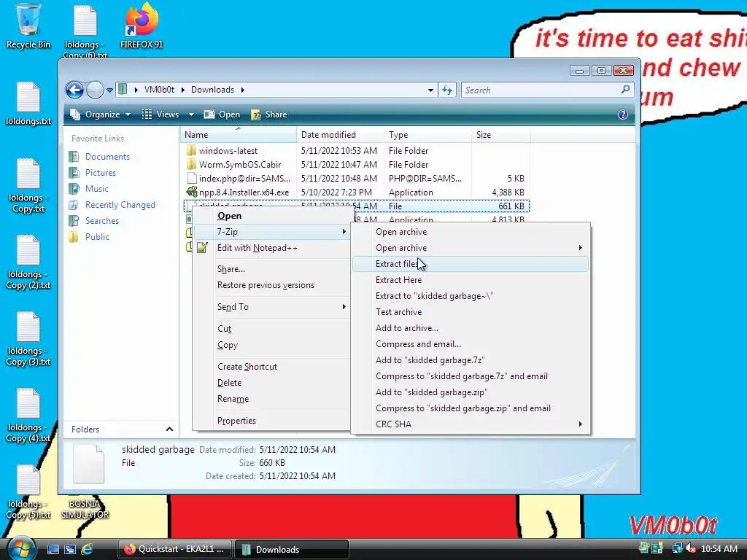Open the BOSNIA SIMULATOR desktop icon
747x560 pixels.
coord(85,508)
